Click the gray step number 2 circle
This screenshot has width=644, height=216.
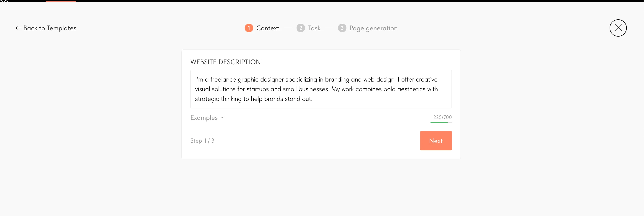[300, 28]
